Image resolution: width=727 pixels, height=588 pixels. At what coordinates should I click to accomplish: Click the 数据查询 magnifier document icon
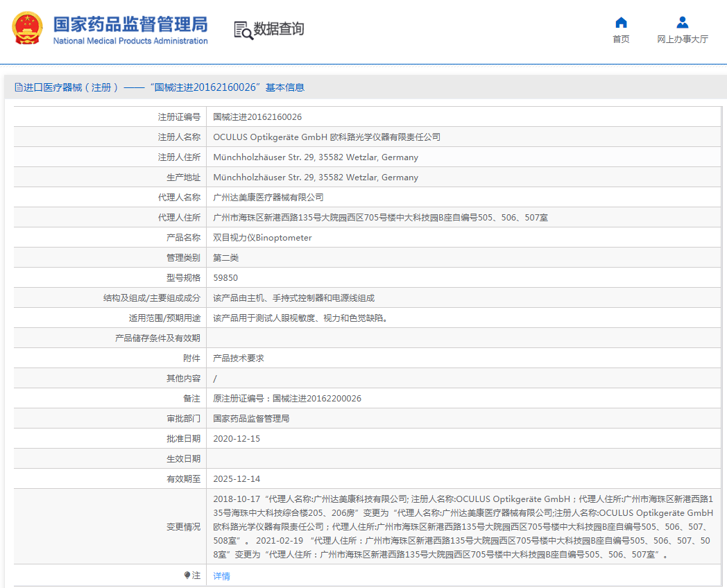click(243, 30)
